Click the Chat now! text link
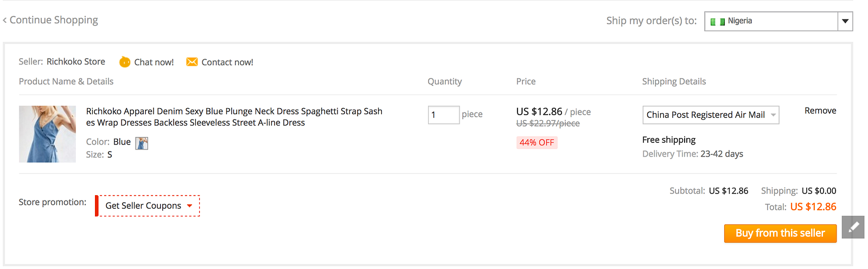 (154, 62)
